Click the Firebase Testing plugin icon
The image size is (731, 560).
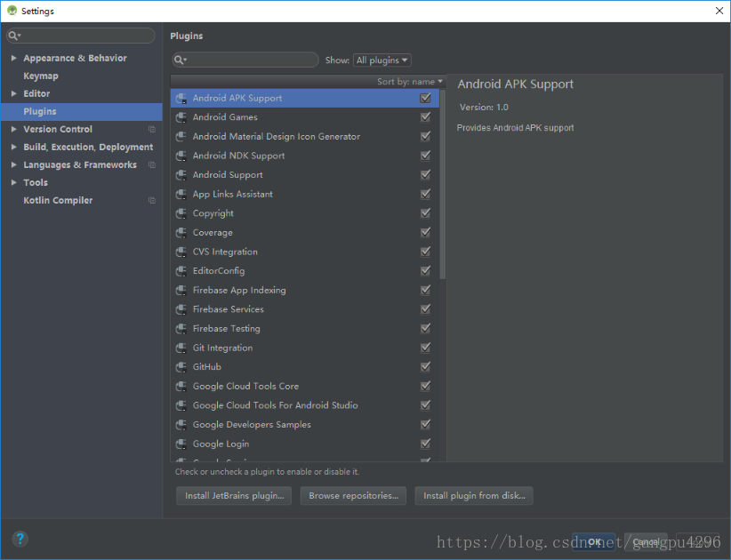tap(181, 329)
